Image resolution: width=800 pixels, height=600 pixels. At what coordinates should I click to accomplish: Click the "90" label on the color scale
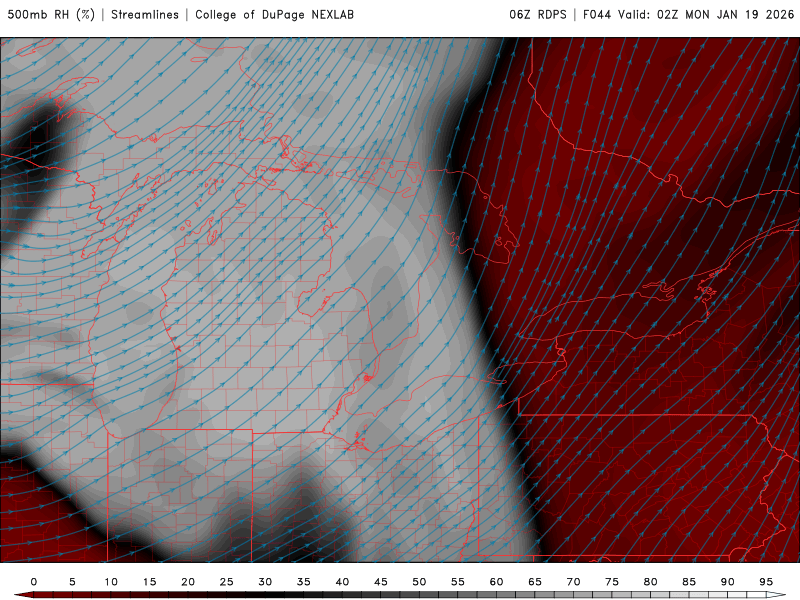pyautogui.click(x=728, y=582)
